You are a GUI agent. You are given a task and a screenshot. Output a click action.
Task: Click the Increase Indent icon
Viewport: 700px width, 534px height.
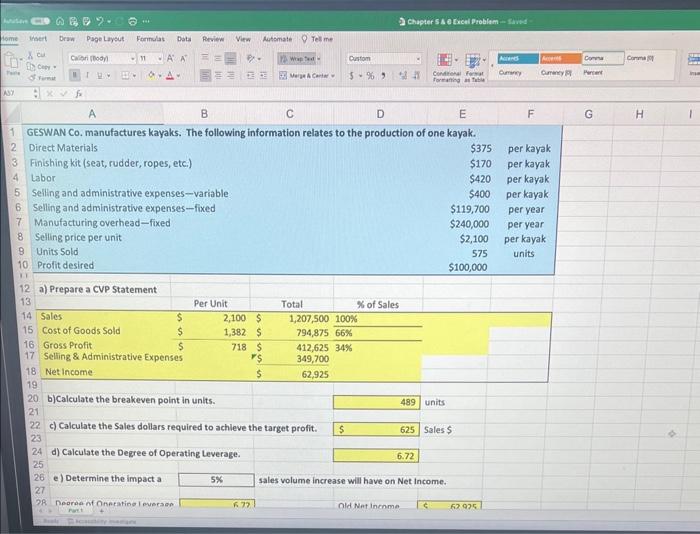264,75
